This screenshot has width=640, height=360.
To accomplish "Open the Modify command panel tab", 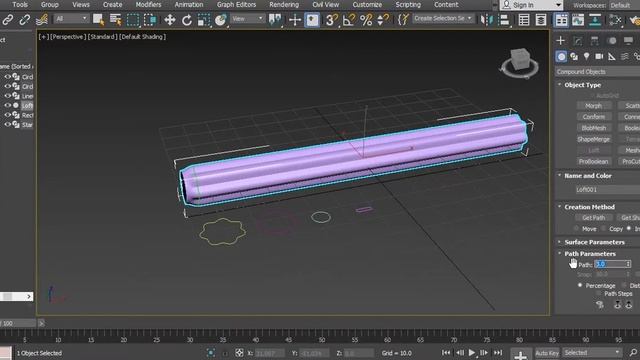I will [578, 40].
